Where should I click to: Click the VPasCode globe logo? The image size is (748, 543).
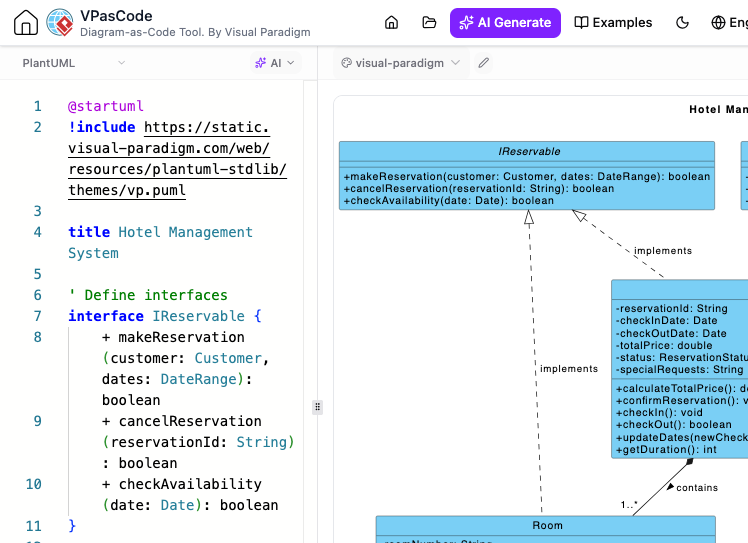coord(60,22)
